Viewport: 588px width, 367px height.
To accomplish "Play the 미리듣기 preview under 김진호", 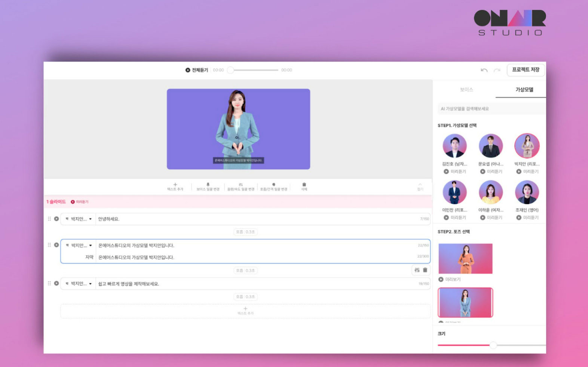I will coord(454,172).
